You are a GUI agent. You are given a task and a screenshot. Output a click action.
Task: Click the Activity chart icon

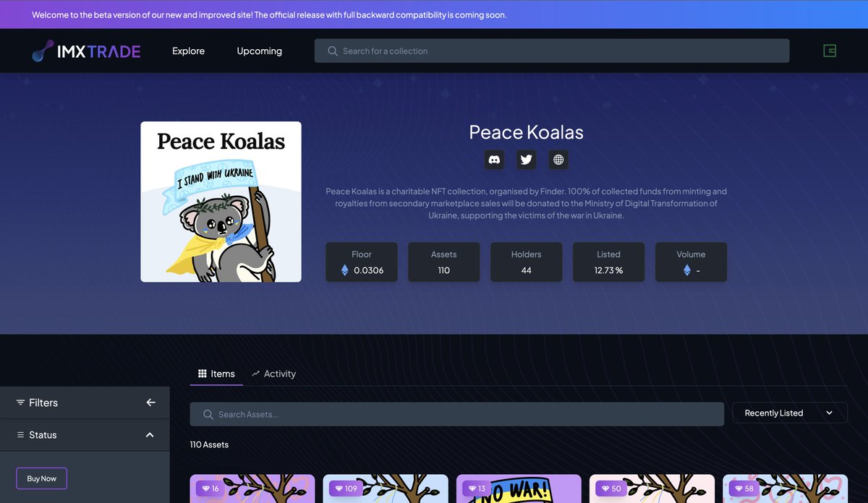[x=255, y=374]
